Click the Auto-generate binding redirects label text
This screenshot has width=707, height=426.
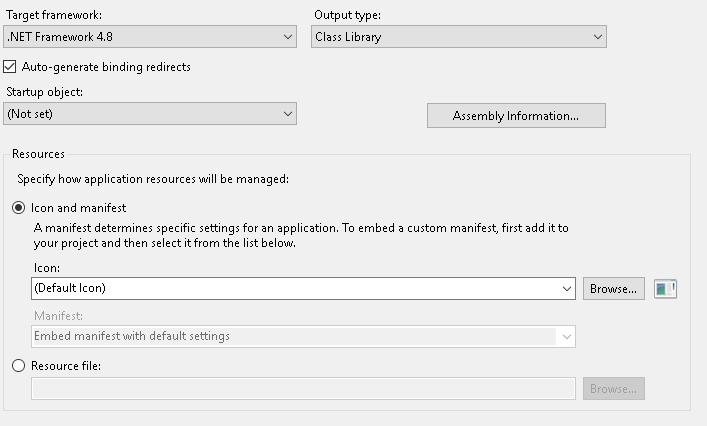pos(106,67)
